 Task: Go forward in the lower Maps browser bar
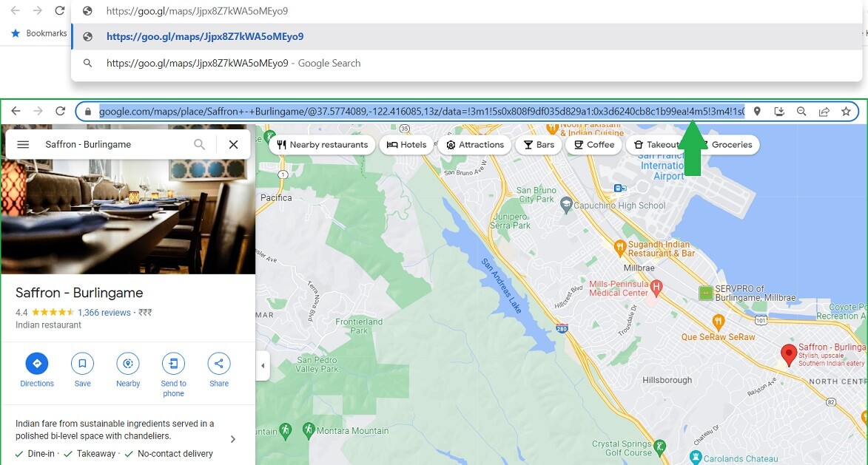pyautogui.click(x=38, y=111)
